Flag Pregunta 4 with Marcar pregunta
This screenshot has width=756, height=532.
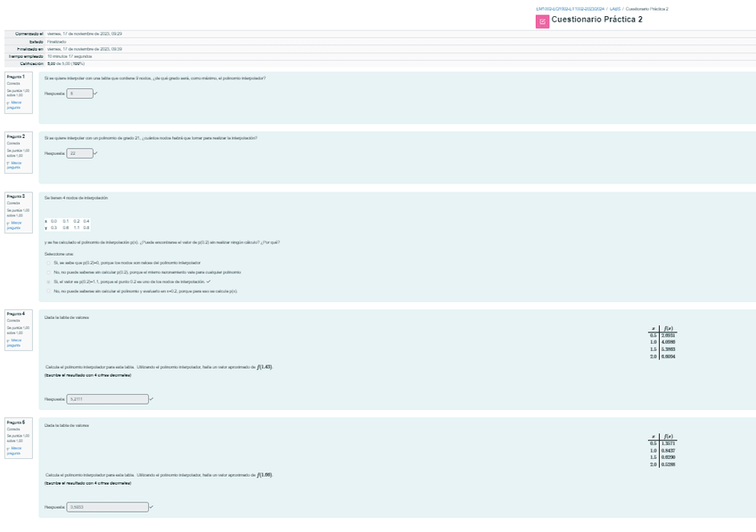(14, 342)
